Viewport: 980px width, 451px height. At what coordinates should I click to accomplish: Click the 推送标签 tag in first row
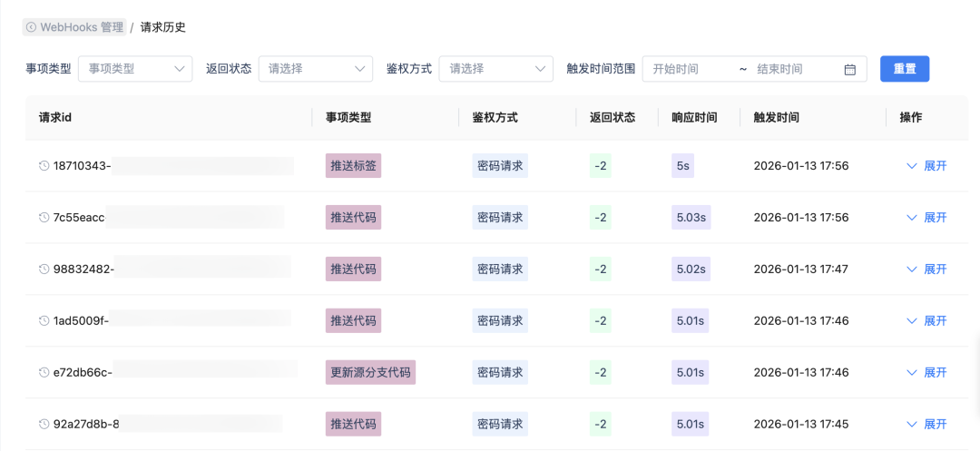click(x=353, y=166)
